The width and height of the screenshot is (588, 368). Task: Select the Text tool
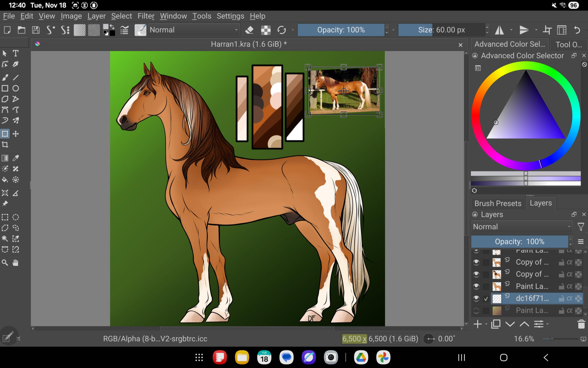pos(16,53)
